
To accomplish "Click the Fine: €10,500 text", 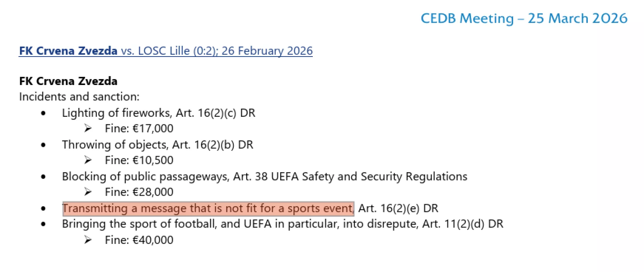I will 139,160.
